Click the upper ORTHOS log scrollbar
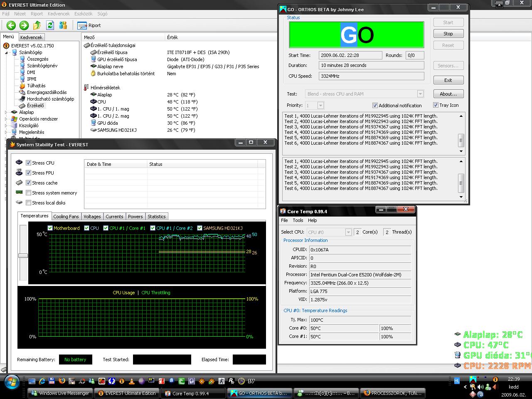The height and width of the screenshot is (399, 532). pyautogui.click(x=461, y=140)
